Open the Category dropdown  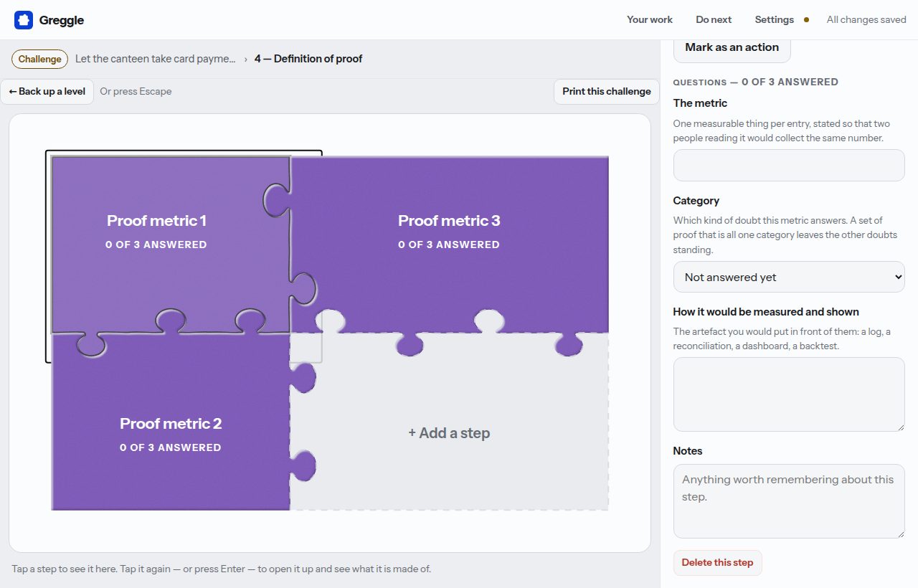pyautogui.click(x=789, y=277)
